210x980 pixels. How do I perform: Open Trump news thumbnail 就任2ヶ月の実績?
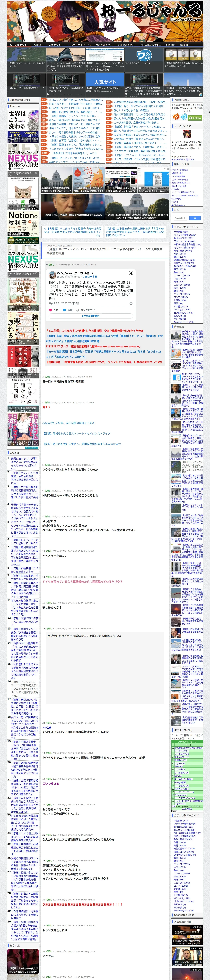point(72,207)
